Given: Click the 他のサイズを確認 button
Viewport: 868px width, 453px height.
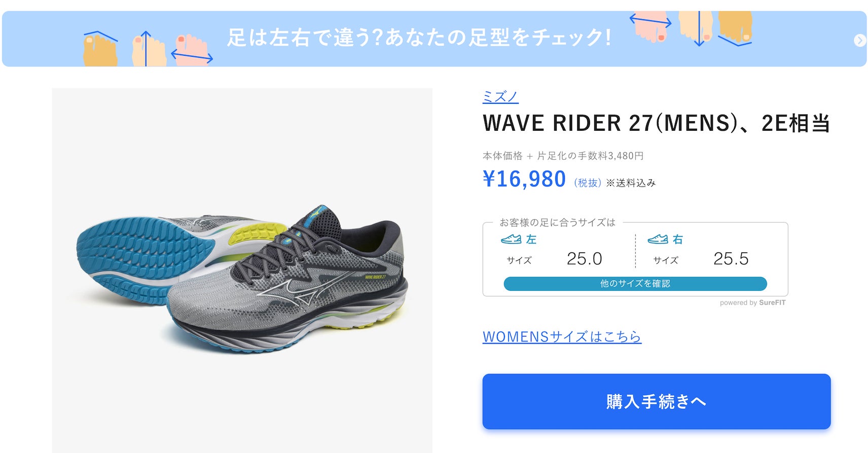Looking at the screenshot, I should [x=635, y=284].
